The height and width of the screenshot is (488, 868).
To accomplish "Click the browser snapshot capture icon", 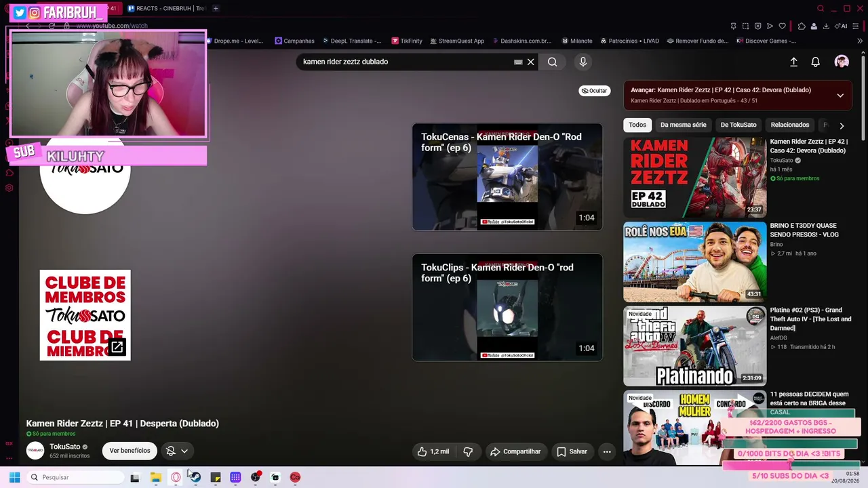I will click(745, 26).
